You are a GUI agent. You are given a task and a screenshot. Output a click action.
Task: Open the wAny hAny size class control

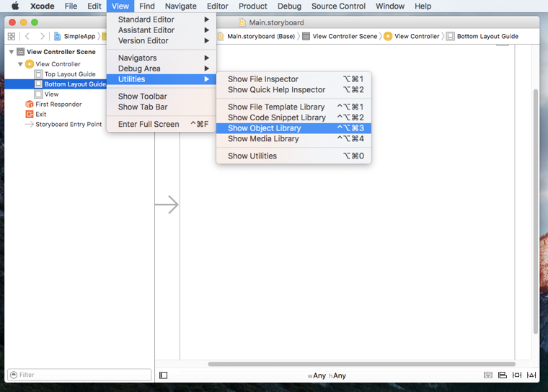click(x=327, y=375)
